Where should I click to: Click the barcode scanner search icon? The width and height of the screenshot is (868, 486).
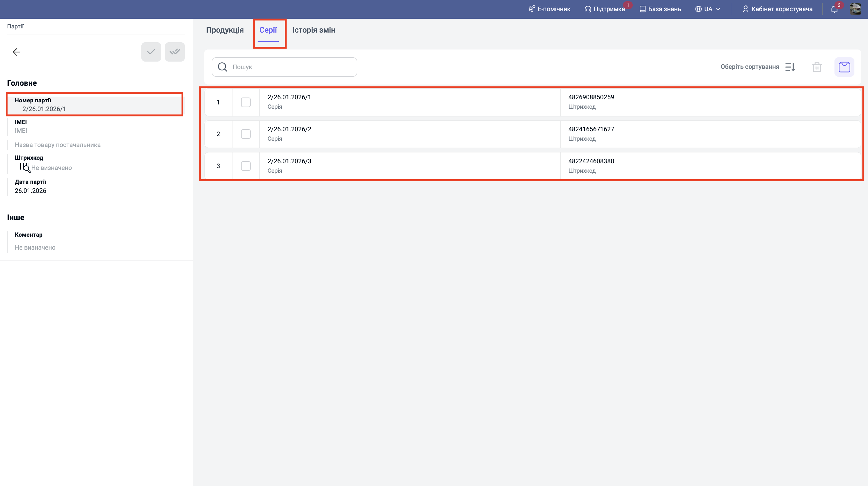pyautogui.click(x=24, y=168)
